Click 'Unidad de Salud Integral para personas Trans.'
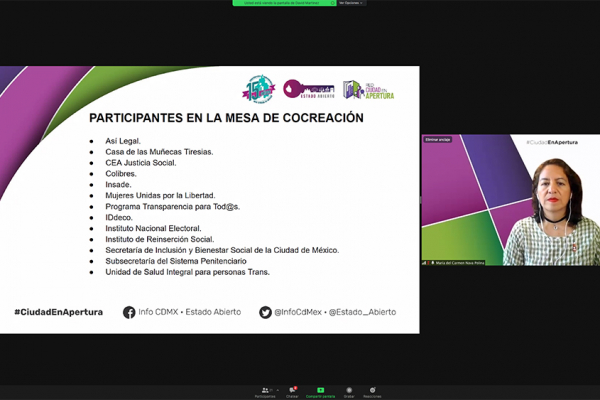Image resolution: width=600 pixels, height=400 pixels. (x=188, y=272)
